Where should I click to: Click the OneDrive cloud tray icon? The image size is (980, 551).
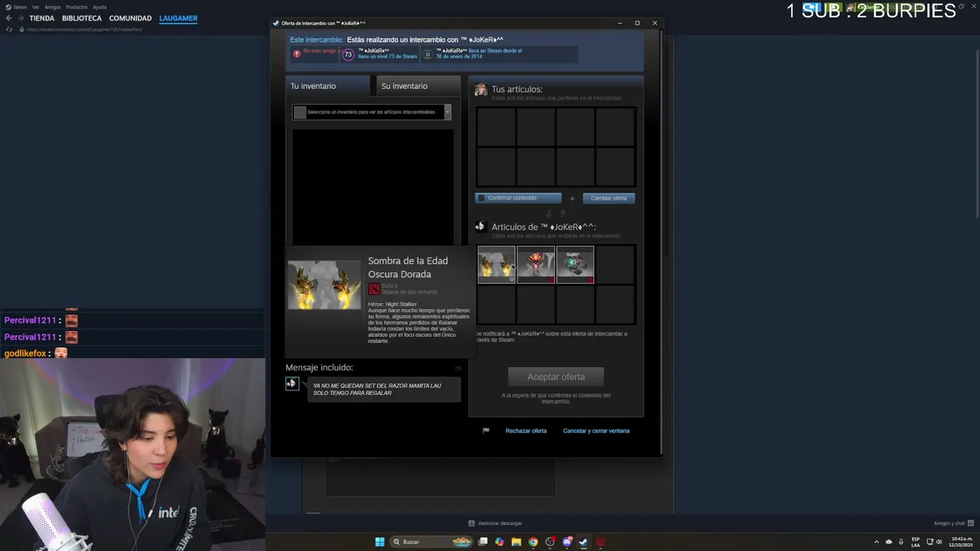pyautogui.click(x=889, y=542)
